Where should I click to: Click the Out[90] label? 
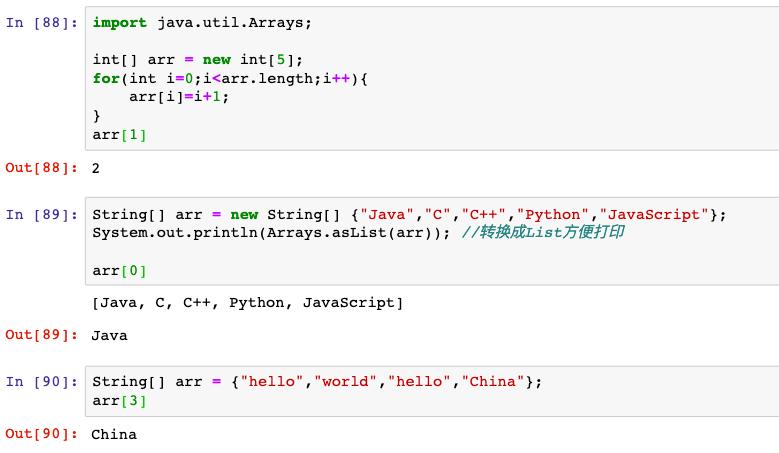(x=42, y=434)
